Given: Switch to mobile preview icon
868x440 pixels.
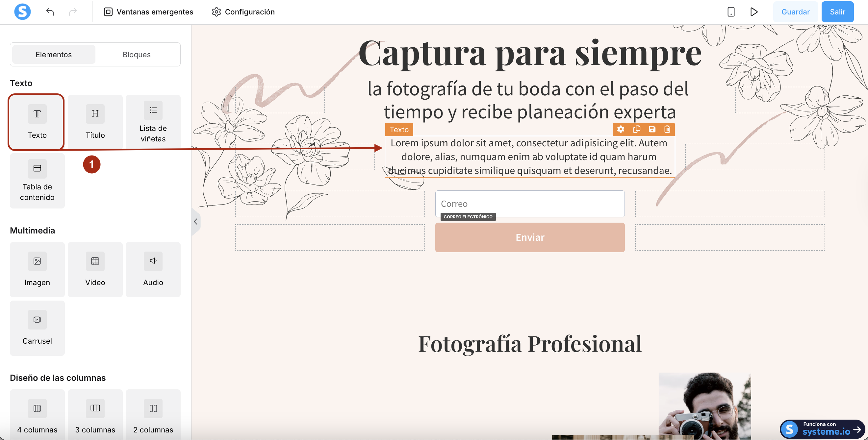Looking at the screenshot, I should pos(730,12).
